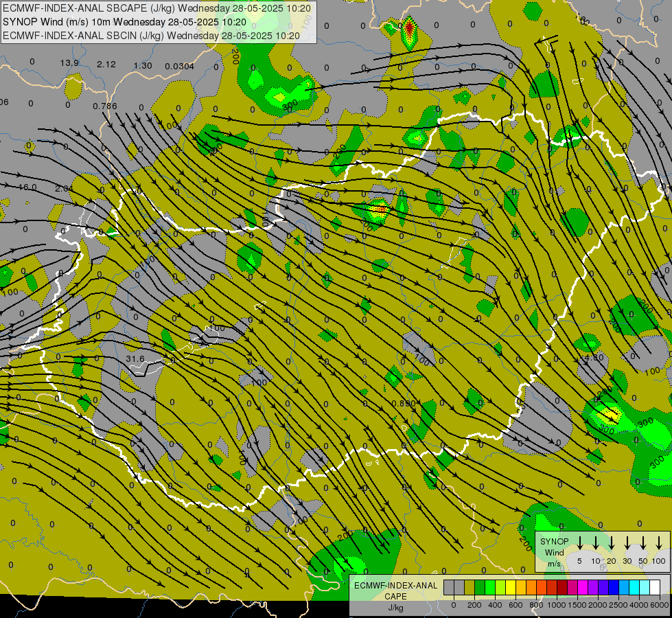
Task: Pick the bright magenta swatch in the CAPE legend
Action: (583, 587)
